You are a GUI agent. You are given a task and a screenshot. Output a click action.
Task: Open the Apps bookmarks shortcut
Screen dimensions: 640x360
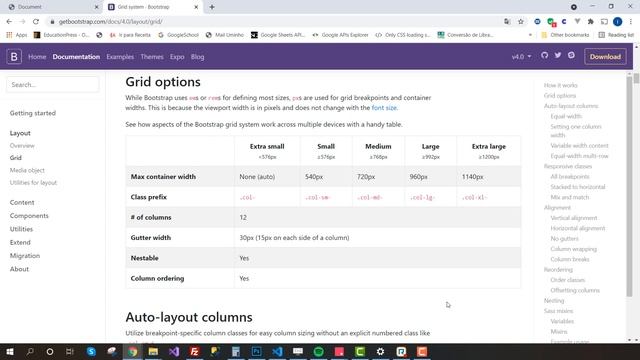point(17,35)
